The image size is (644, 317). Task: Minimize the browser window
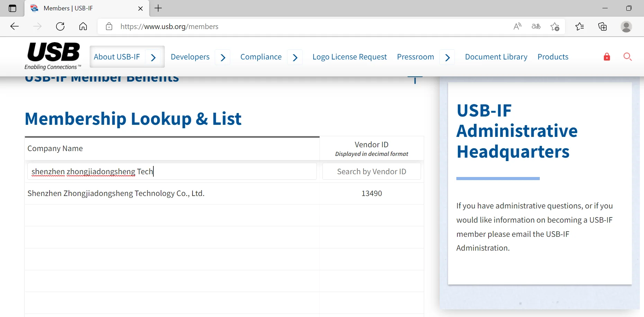(605, 8)
